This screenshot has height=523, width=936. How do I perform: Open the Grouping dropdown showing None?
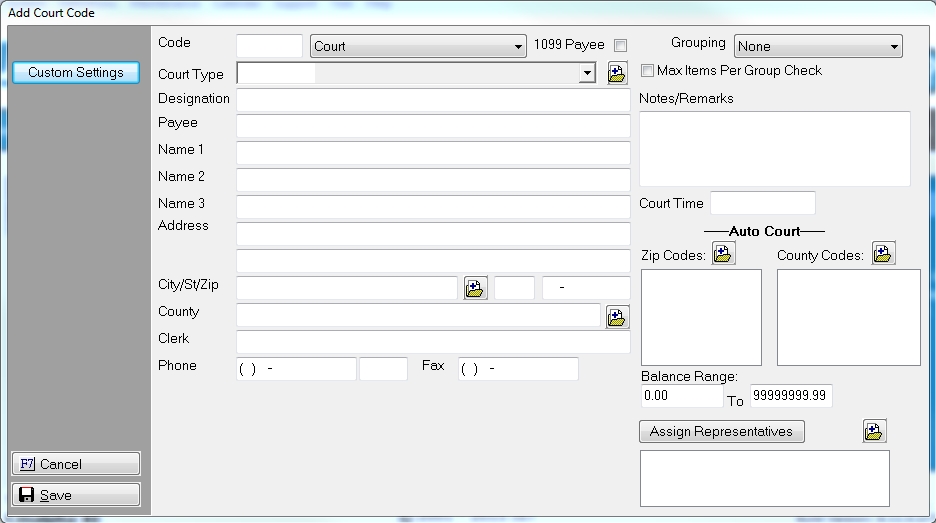[x=894, y=47]
